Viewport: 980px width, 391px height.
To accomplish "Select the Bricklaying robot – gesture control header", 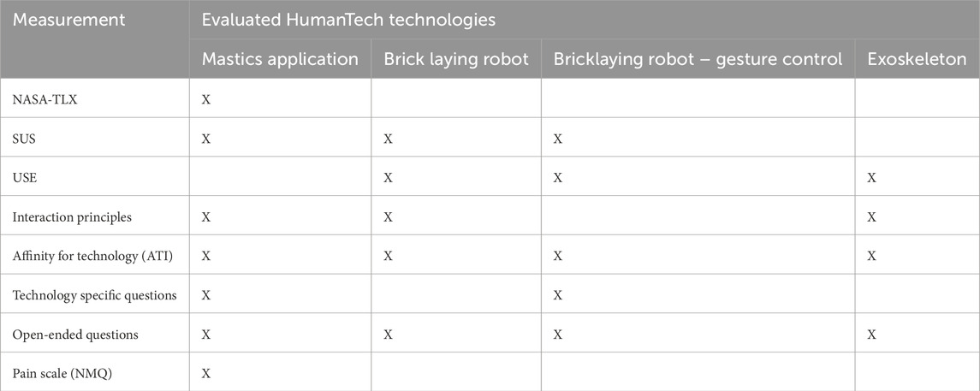I will [x=698, y=59].
